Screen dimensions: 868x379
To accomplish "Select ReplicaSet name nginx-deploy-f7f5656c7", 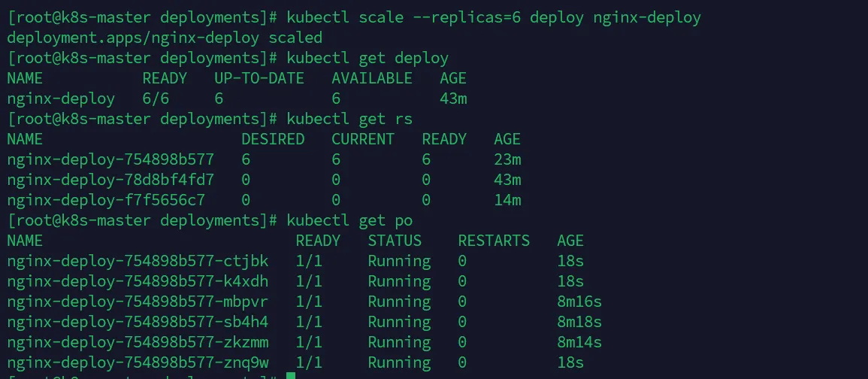I will (106, 201).
